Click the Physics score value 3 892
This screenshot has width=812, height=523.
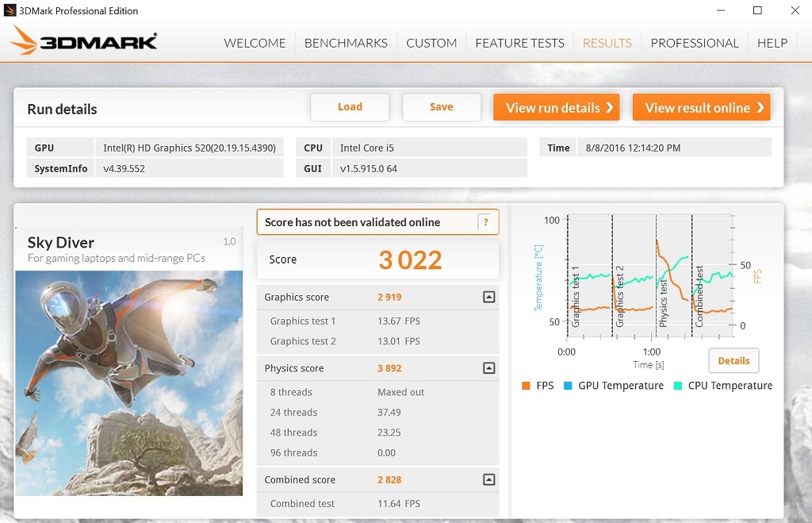pos(389,368)
